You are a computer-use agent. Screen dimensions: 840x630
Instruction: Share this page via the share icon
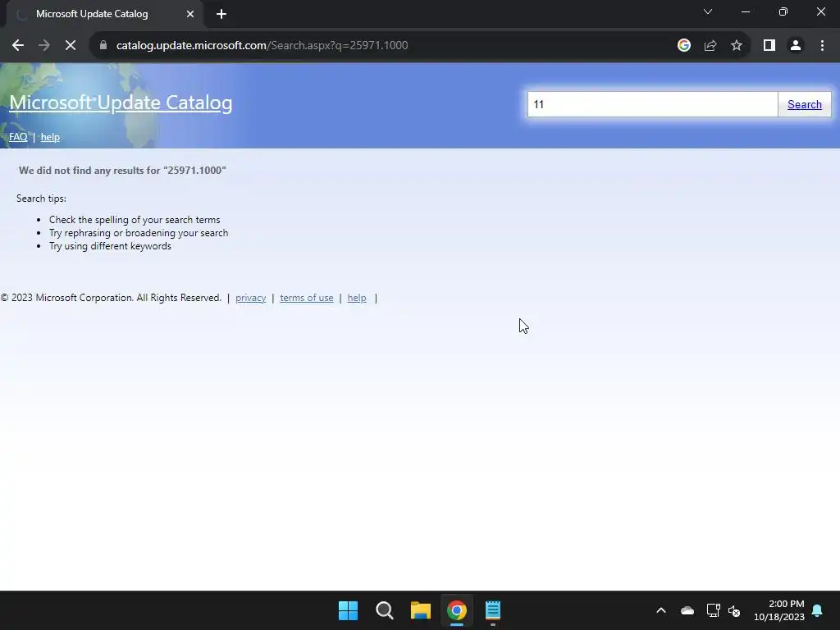tap(710, 46)
